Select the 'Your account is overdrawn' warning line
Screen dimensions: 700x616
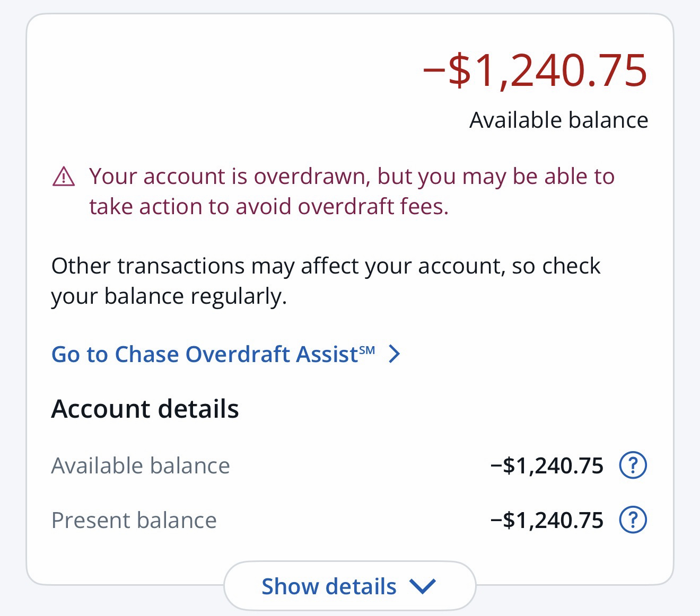352,177
